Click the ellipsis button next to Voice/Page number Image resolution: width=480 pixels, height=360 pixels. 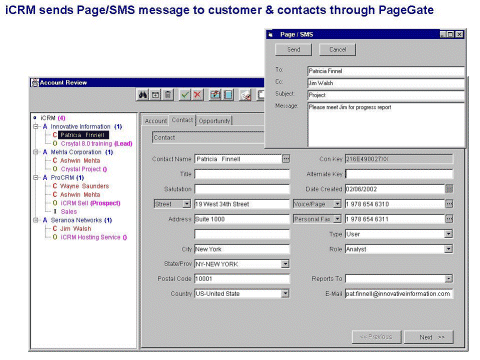(x=449, y=204)
